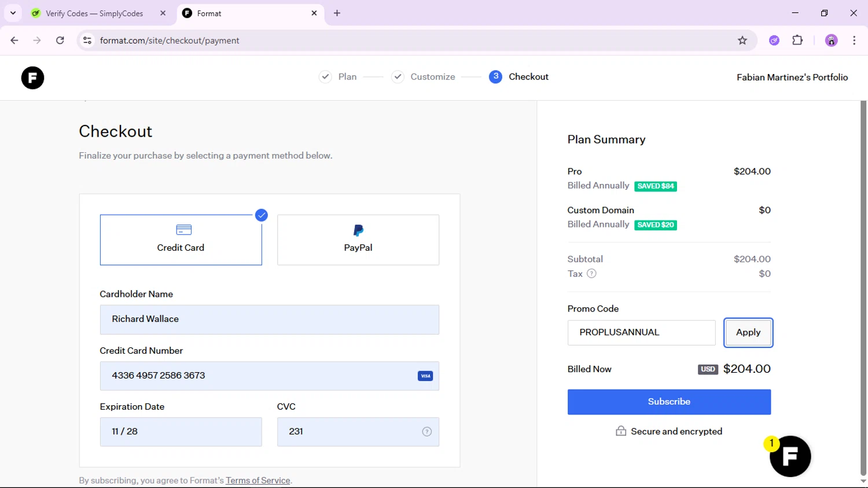
Task: Click the Expiration Date field
Action: 181,432
